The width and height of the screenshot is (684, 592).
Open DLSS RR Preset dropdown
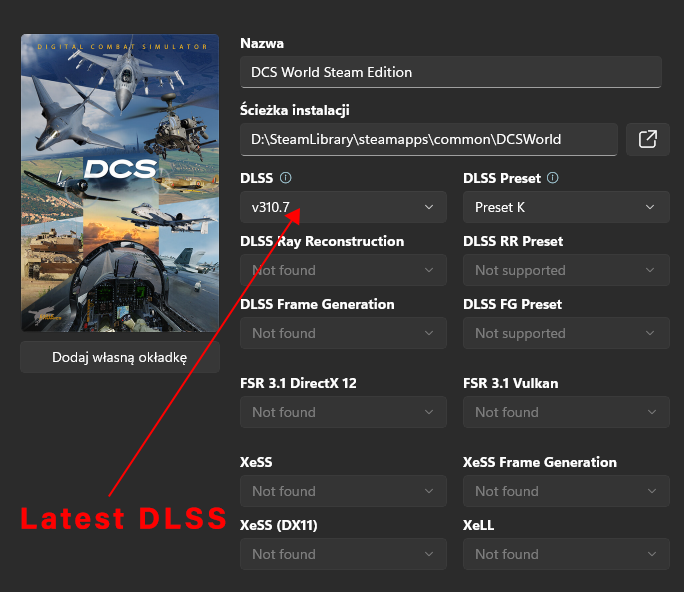click(x=566, y=270)
